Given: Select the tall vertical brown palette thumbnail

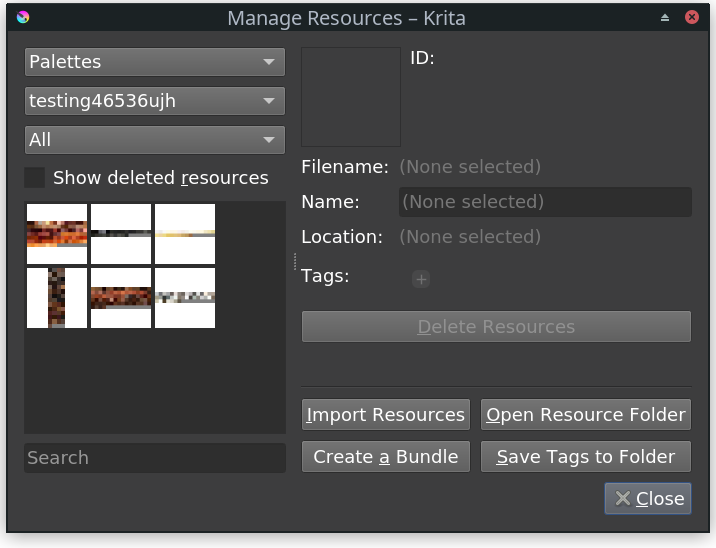Looking at the screenshot, I should (57, 297).
